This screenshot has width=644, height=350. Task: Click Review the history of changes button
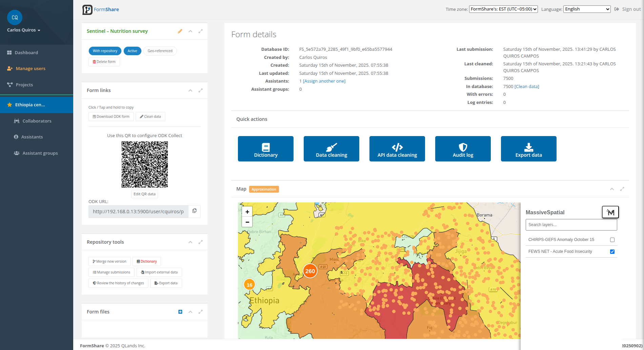[119, 283]
